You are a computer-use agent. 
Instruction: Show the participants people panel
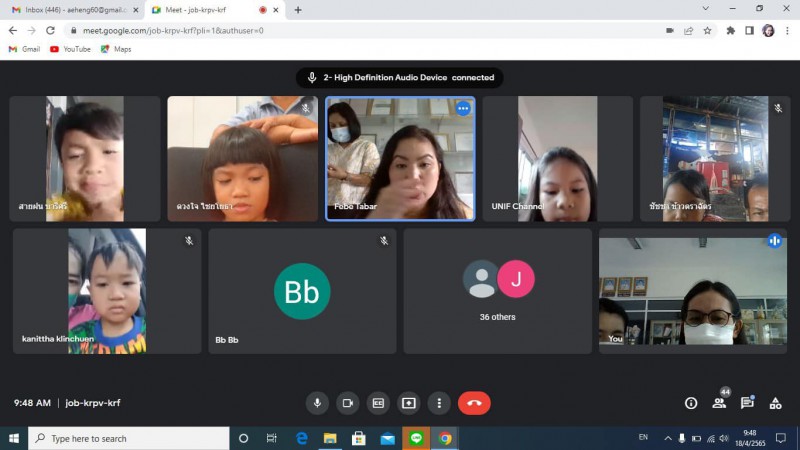coord(719,403)
